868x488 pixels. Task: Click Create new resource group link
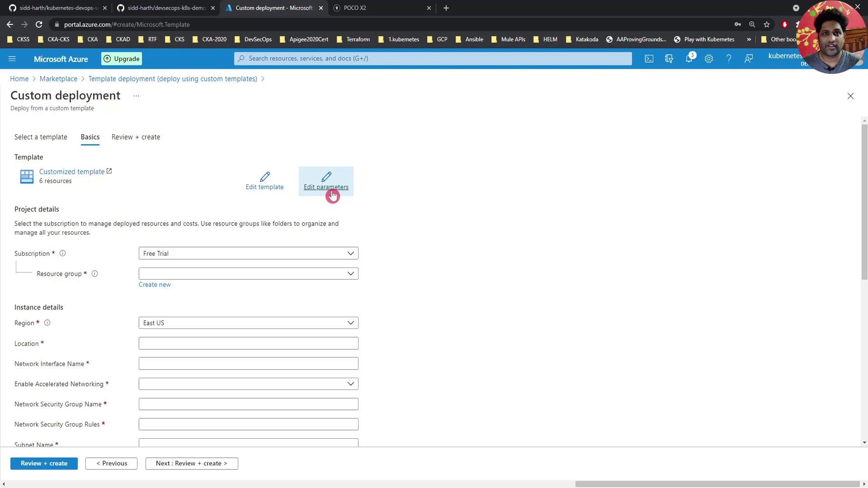click(x=155, y=285)
